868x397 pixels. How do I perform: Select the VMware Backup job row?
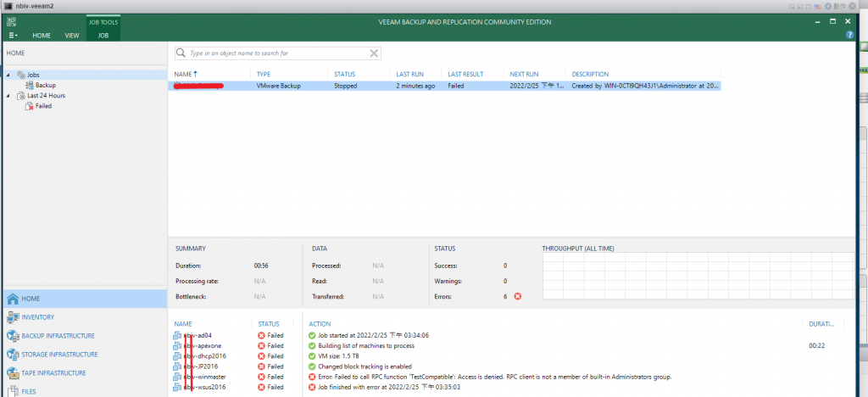[x=444, y=87]
